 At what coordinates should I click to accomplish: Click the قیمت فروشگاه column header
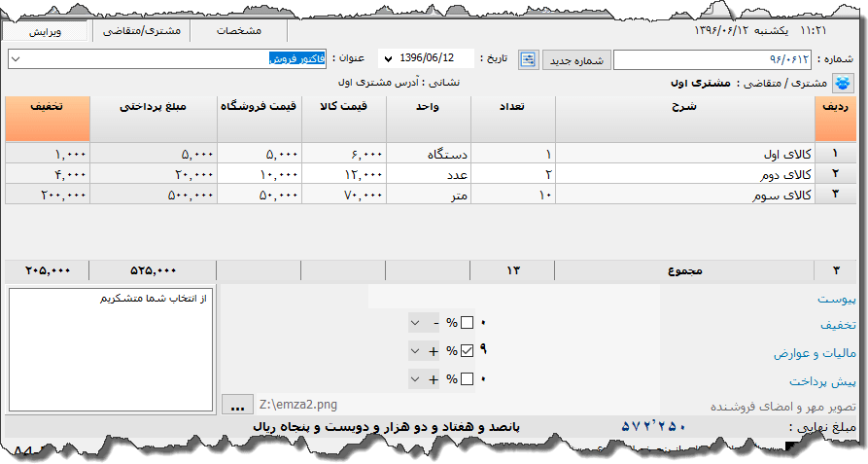(260, 119)
